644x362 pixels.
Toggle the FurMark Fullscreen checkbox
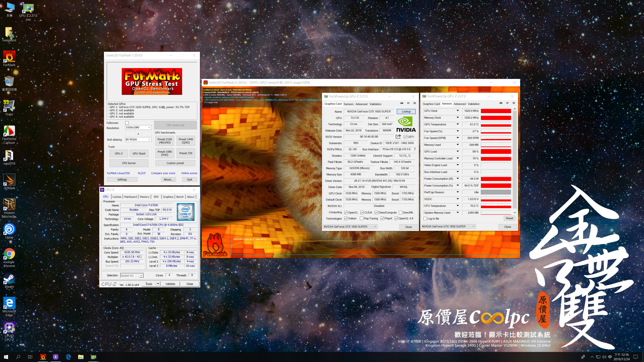click(127, 123)
